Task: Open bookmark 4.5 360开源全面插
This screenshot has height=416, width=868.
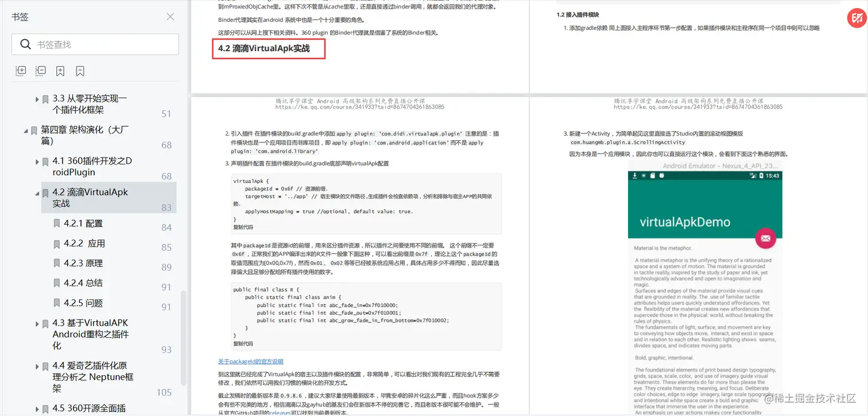Action: click(89, 409)
